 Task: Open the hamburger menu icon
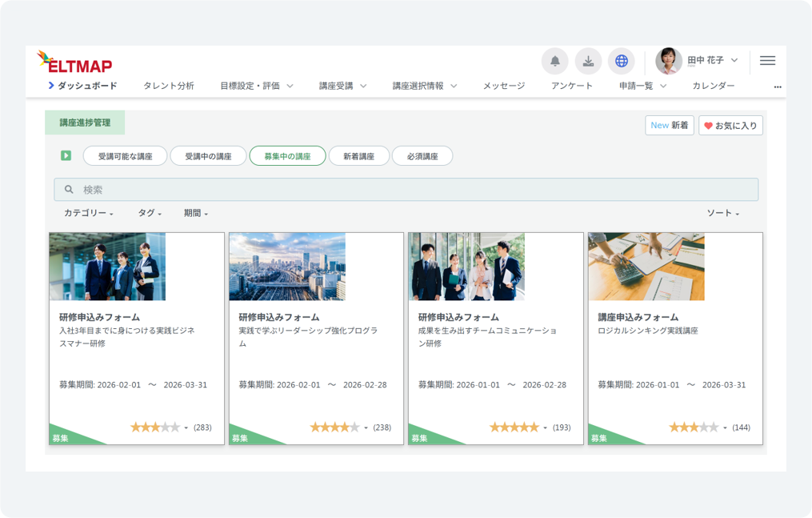click(767, 61)
